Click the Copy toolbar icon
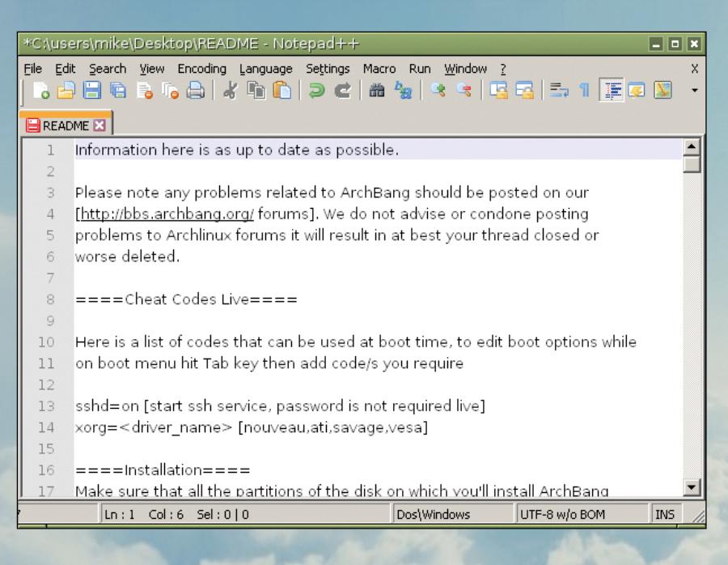728x565 pixels. (256, 90)
